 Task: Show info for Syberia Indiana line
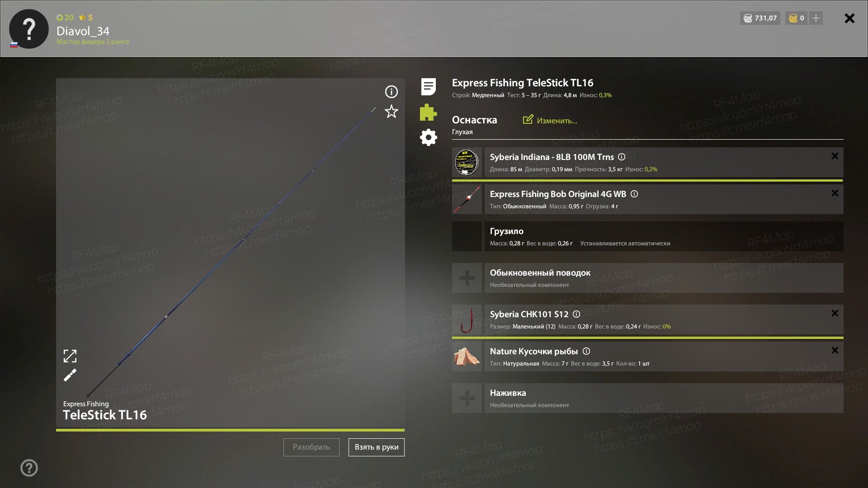(622, 157)
